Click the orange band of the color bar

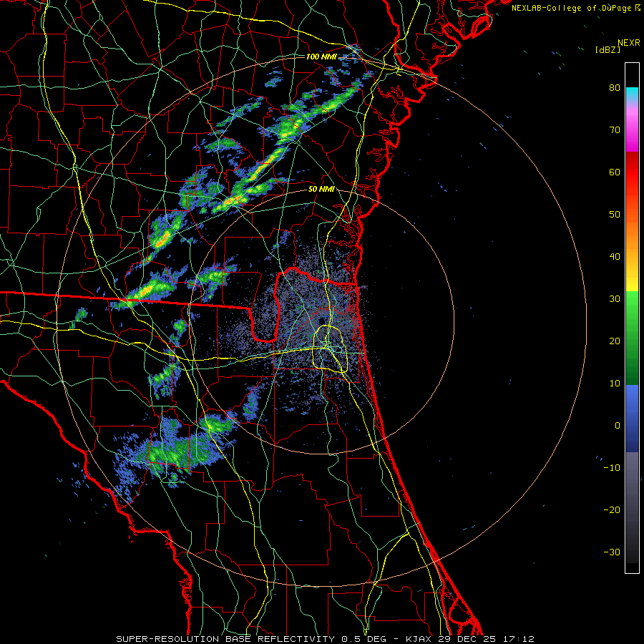pyautogui.click(x=632, y=230)
